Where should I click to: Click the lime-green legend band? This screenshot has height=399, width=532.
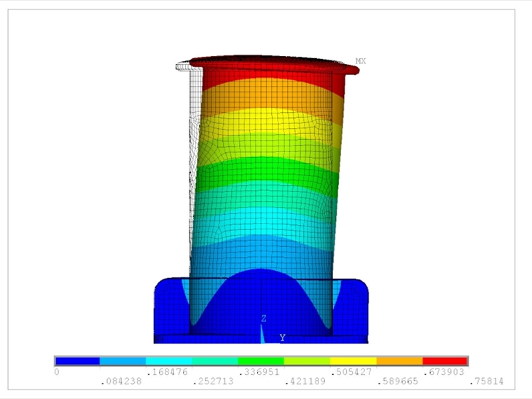coord(307,361)
